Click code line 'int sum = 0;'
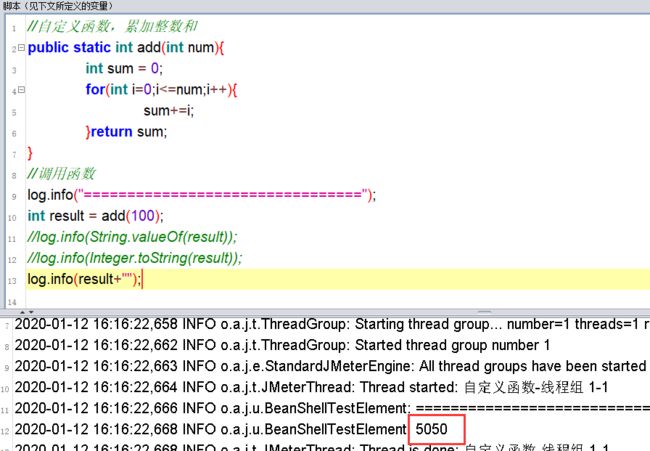650x451 pixels. [x=124, y=68]
